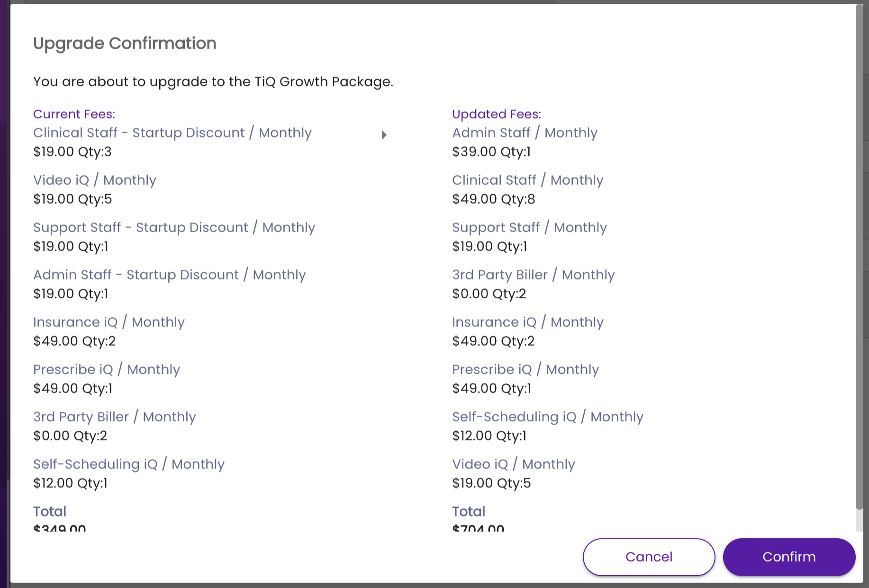Click the 3rd Party Biller entry under Updated Fees

pos(533,275)
